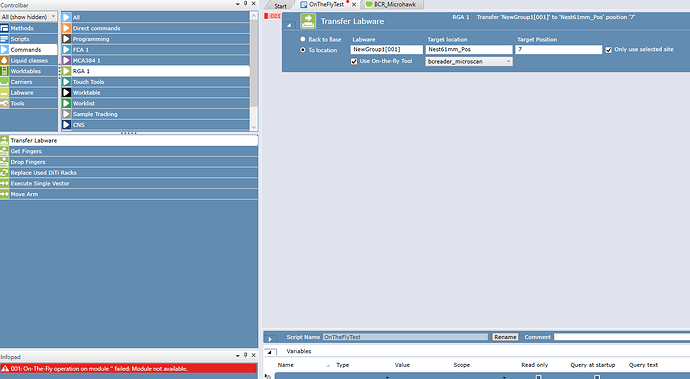The height and width of the screenshot is (379, 690).
Task: Click the Worklist green group icon
Action: click(66, 103)
